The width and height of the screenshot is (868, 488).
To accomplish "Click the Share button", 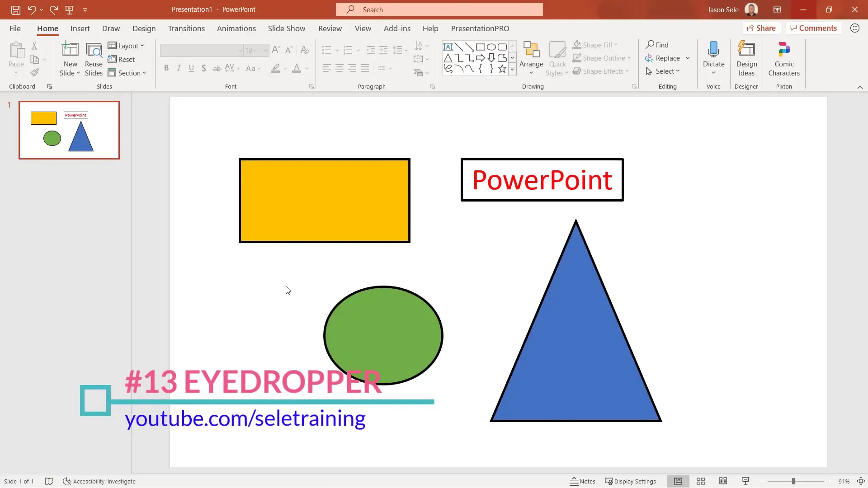I will click(x=762, y=28).
